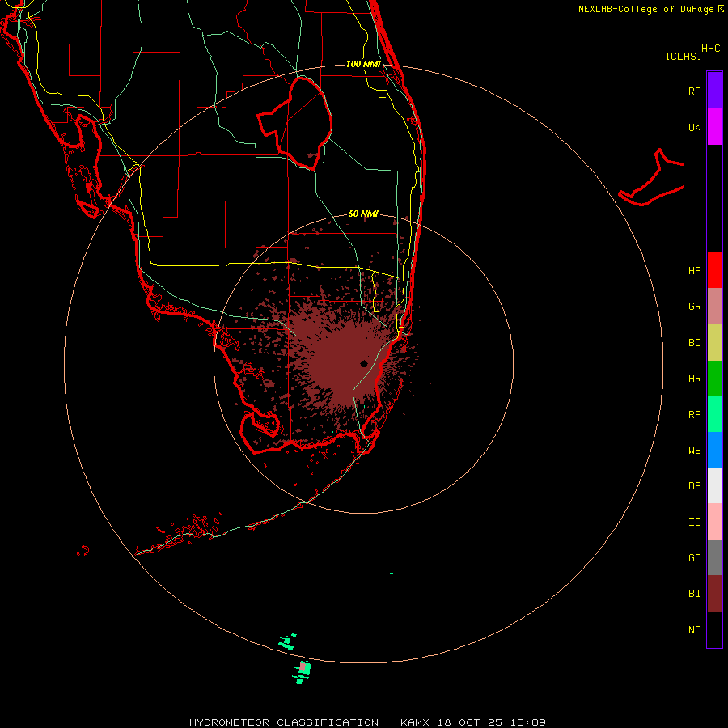
Task: Click the black radar site dot
Action: (x=364, y=363)
